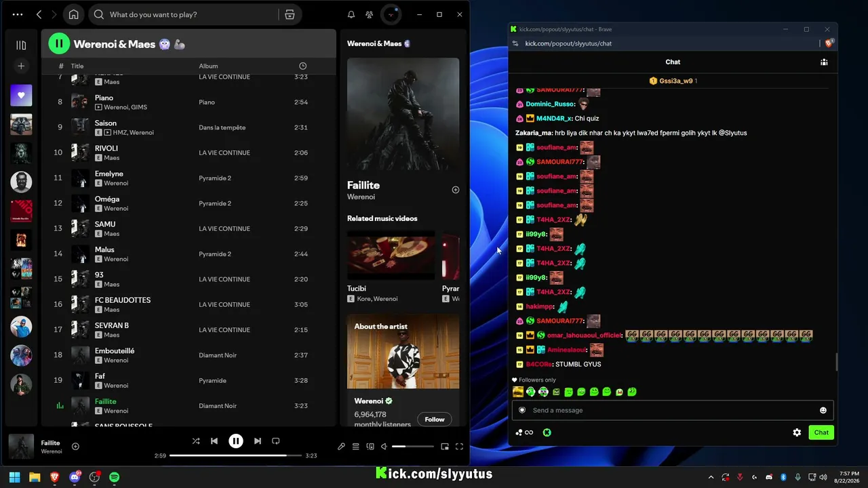This screenshot has height=488, width=868.
Task: Open the Spotify three-dot menu
Action: coord(18,14)
